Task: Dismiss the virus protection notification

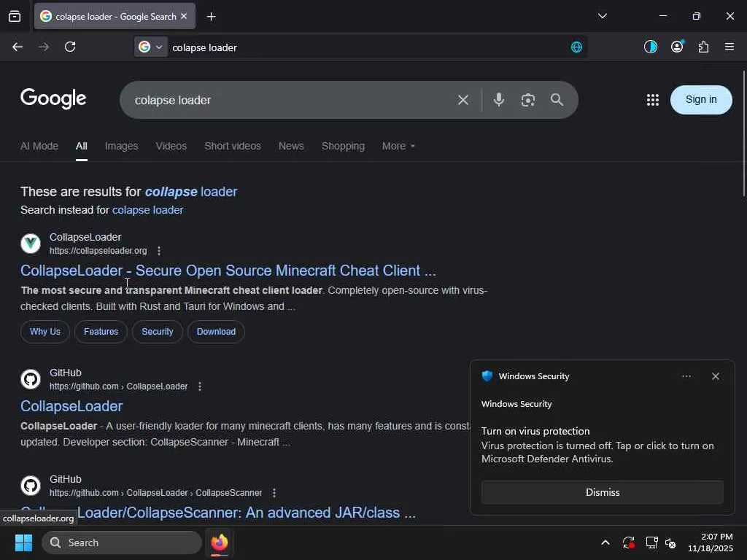Action: [602, 492]
